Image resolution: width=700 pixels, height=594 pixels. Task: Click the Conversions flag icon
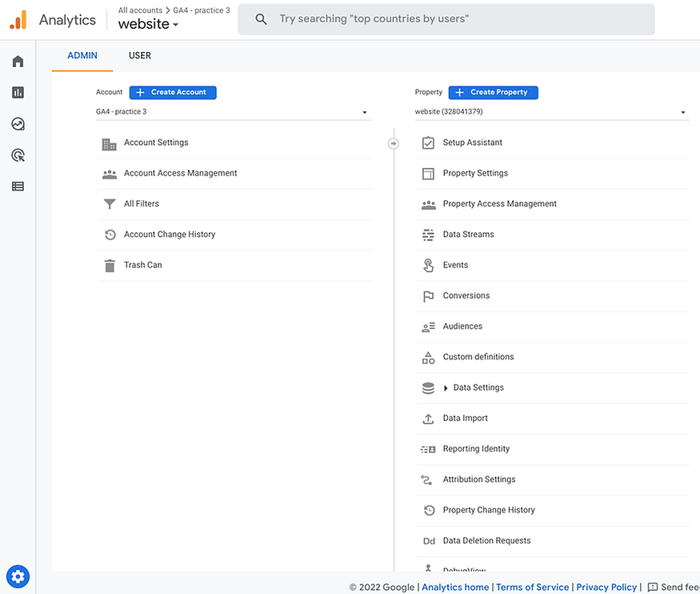[x=428, y=296]
